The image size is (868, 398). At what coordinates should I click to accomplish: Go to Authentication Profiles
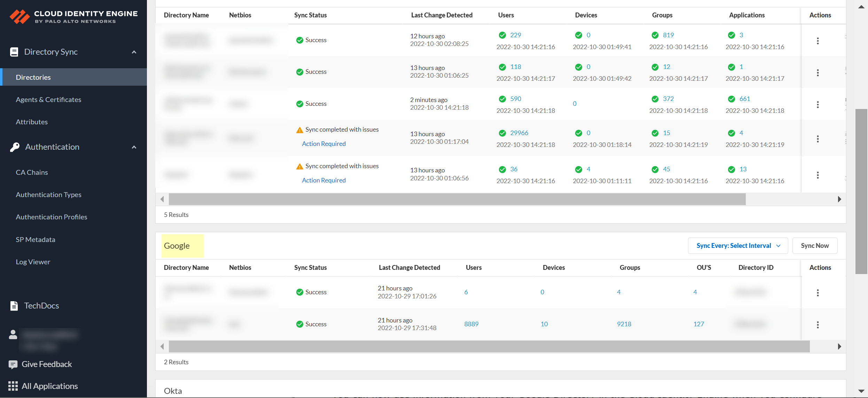[52, 217]
